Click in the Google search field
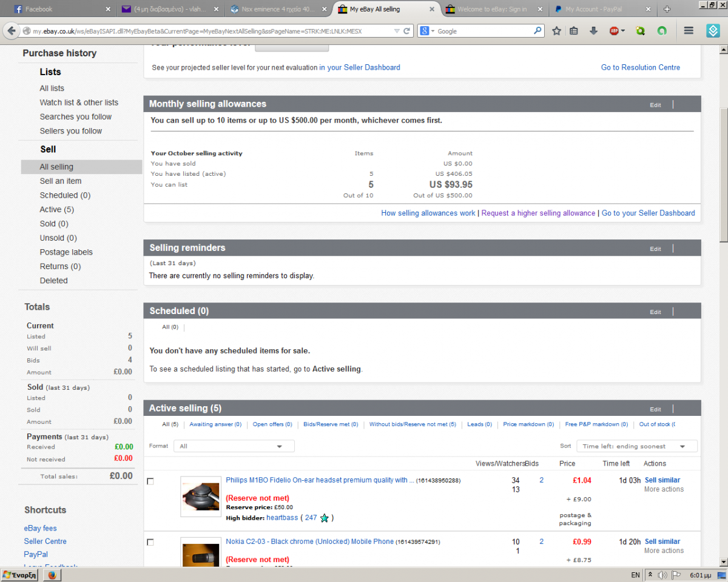Image resolution: width=728 pixels, height=582 pixels. click(484, 31)
